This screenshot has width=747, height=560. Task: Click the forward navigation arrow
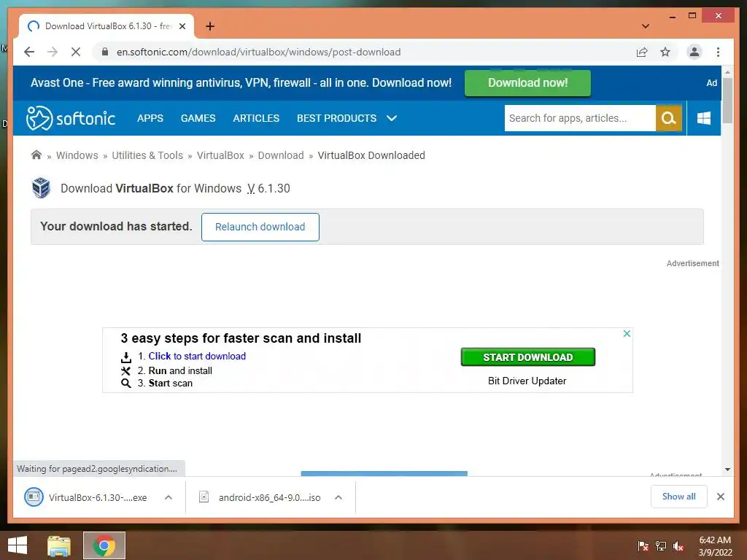click(x=53, y=52)
